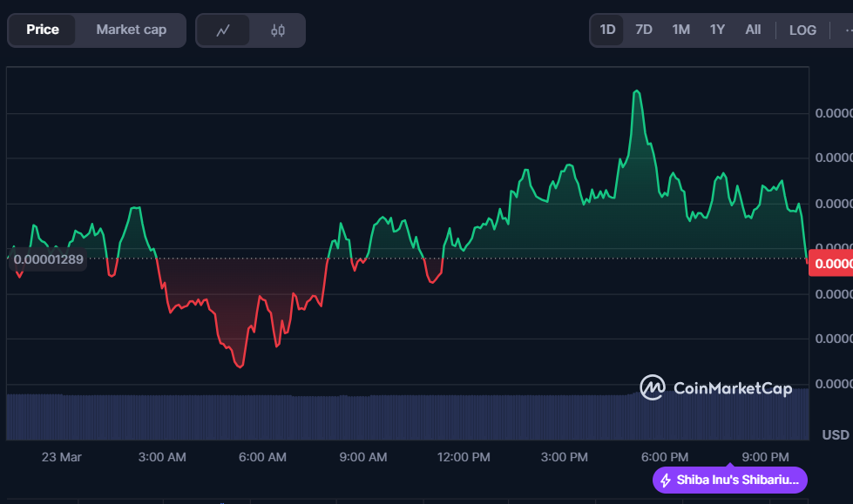Switch to the Market cap tab

point(131,30)
